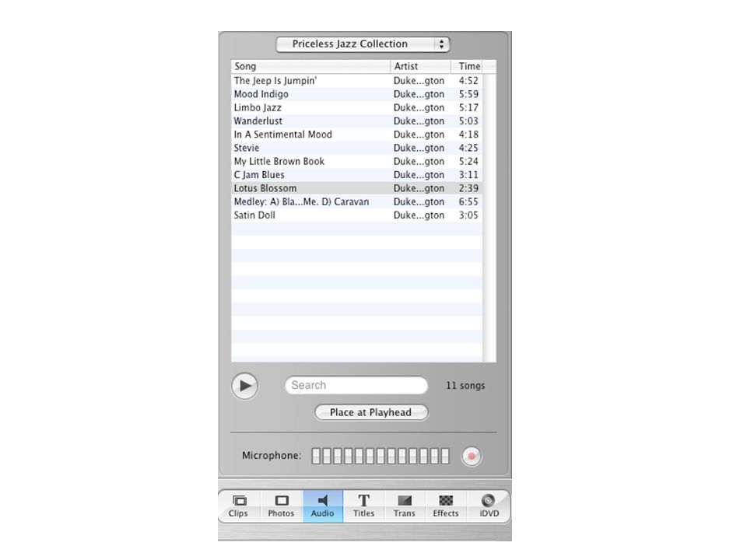Select song "Mood Indigo"

(x=357, y=94)
